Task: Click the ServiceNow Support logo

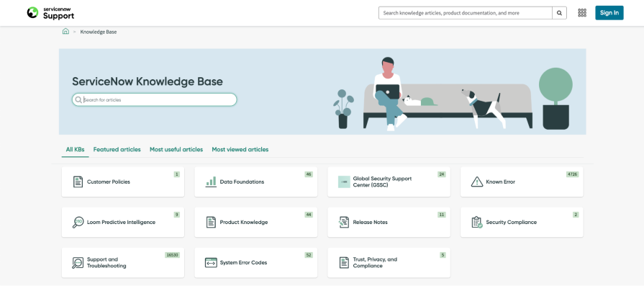Action: (x=50, y=13)
